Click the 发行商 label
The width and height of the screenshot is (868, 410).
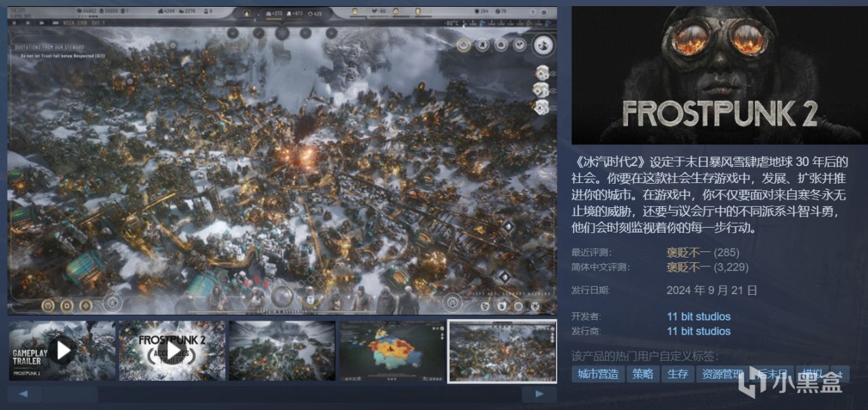[587, 331]
